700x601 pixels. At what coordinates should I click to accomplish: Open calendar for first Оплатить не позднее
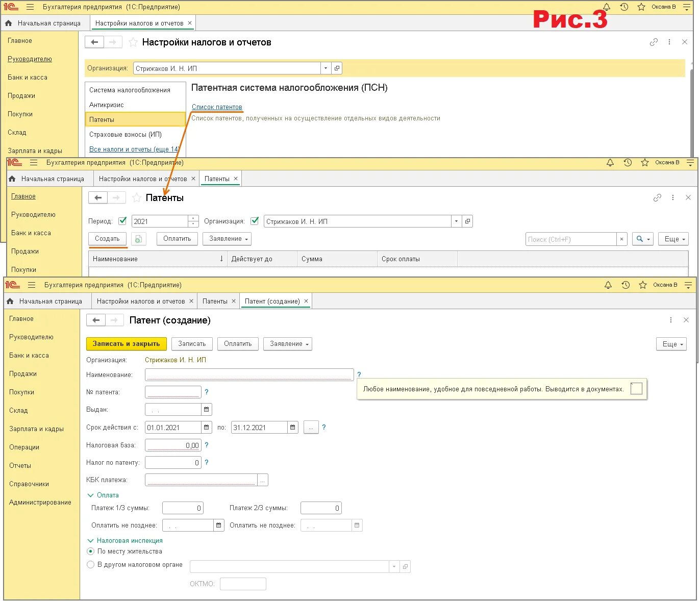219,525
